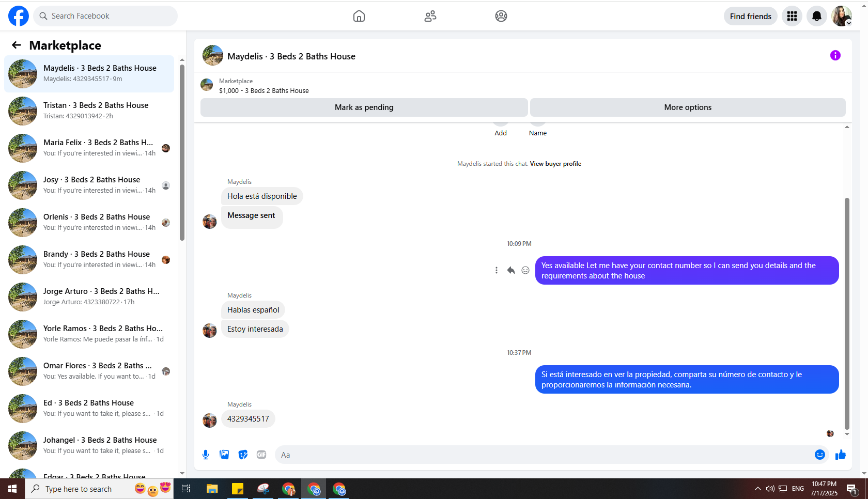The width and height of the screenshot is (868, 499).
Task: Open the Johangel conversation
Action: coord(89,446)
